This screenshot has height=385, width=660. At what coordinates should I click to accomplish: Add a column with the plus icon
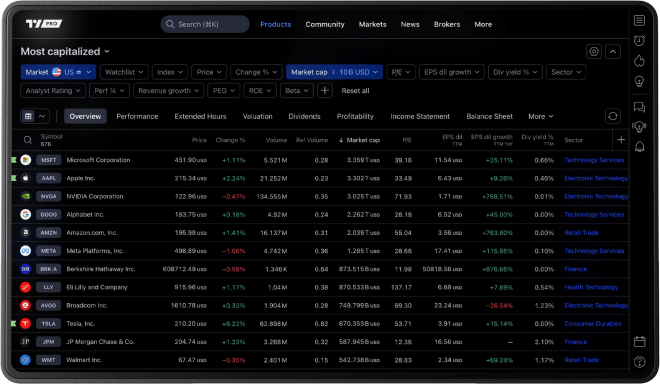[x=621, y=140]
